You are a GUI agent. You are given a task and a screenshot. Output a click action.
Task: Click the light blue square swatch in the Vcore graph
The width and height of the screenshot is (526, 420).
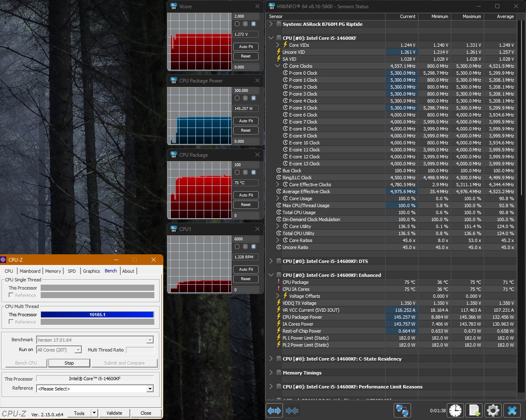click(x=253, y=24)
